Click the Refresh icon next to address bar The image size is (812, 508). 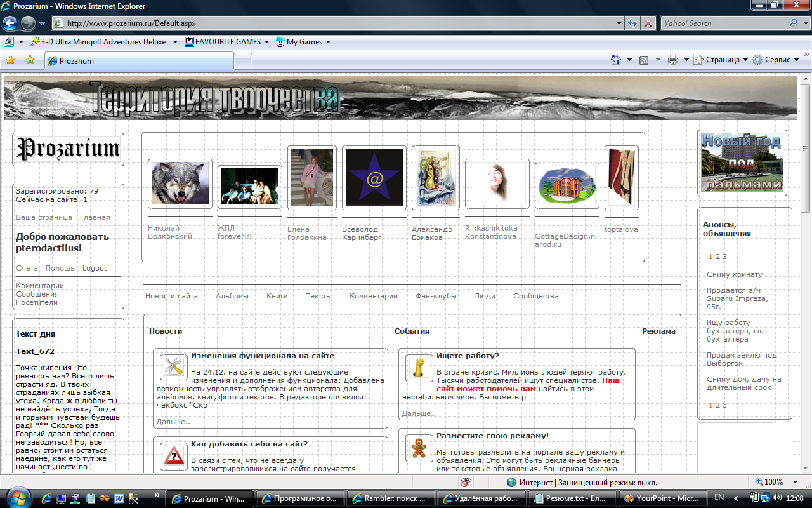[x=632, y=23]
